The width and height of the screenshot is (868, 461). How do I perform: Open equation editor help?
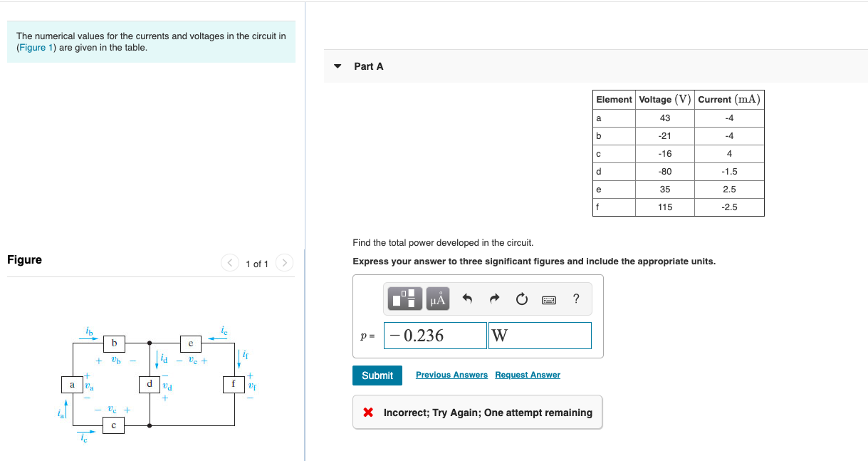click(x=575, y=299)
